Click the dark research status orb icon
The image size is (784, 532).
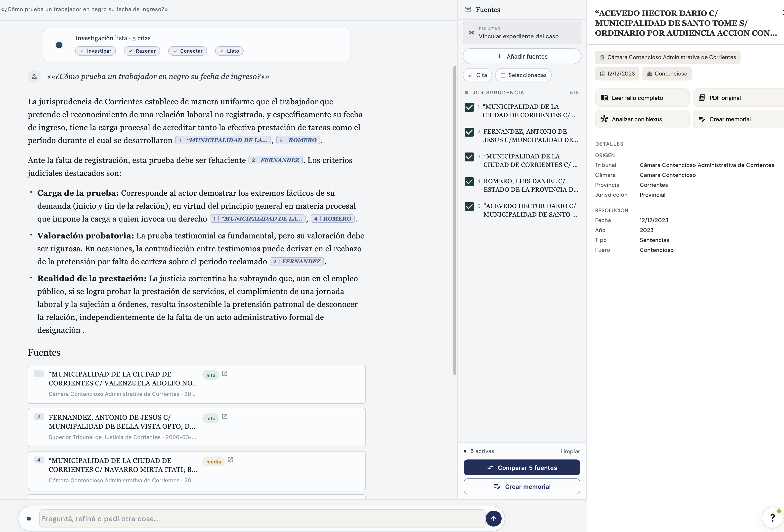59,45
